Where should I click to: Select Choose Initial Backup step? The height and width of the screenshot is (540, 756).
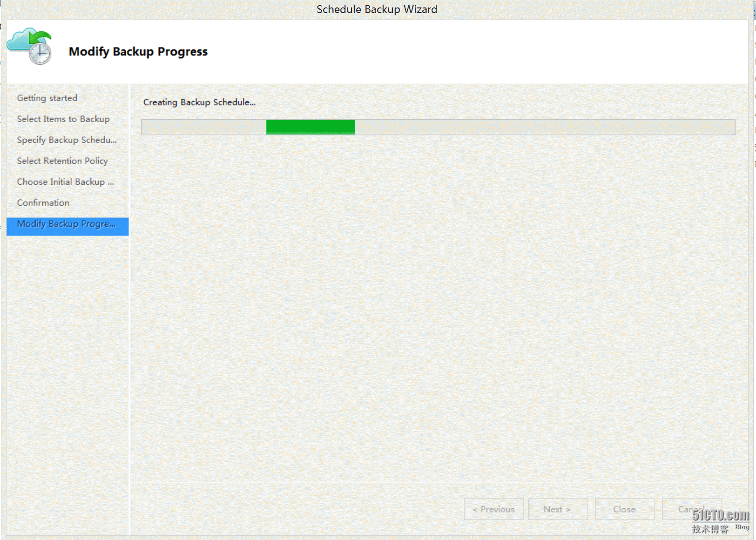(65, 182)
